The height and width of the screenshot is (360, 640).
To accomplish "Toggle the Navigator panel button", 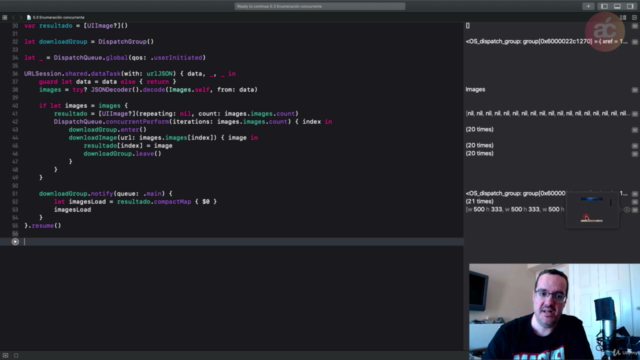I will [604, 6].
